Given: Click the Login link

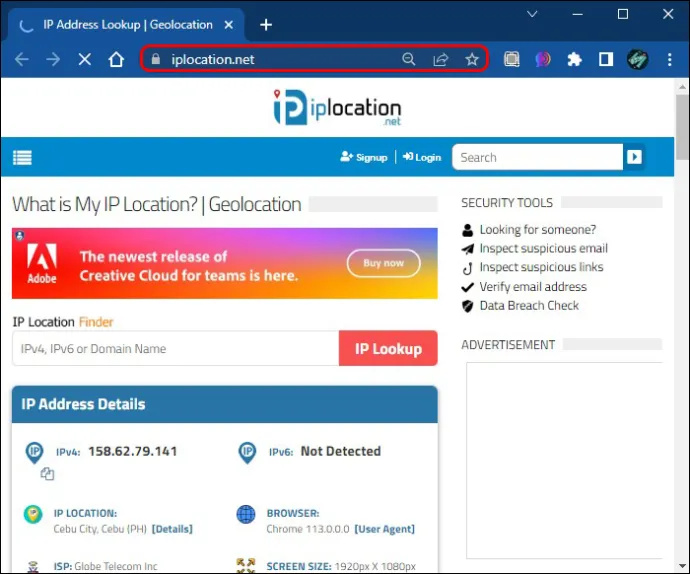Looking at the screenshot, I should pos(422,157).
